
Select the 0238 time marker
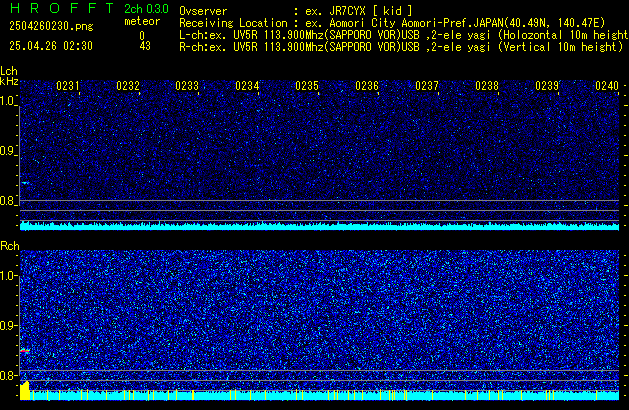[x=487, y=86]
